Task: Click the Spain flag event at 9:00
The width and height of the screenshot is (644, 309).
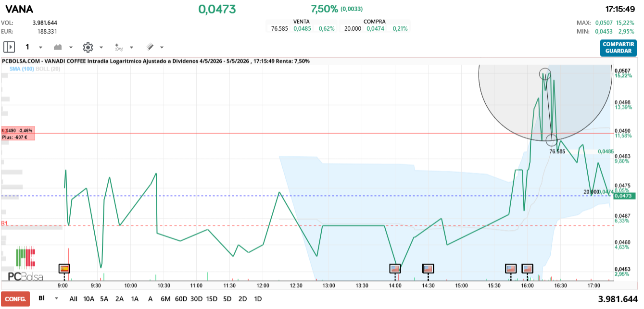Action: [64, 268]
